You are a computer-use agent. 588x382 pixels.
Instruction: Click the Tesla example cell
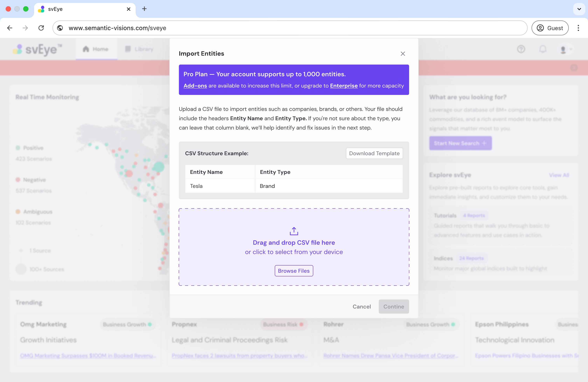coord(220,186)
